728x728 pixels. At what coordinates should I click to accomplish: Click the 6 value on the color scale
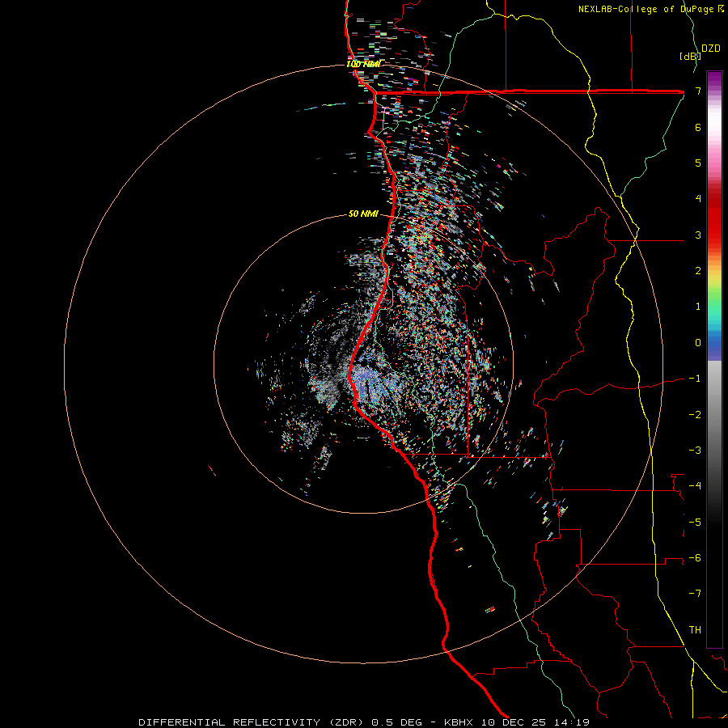point(698,127)
